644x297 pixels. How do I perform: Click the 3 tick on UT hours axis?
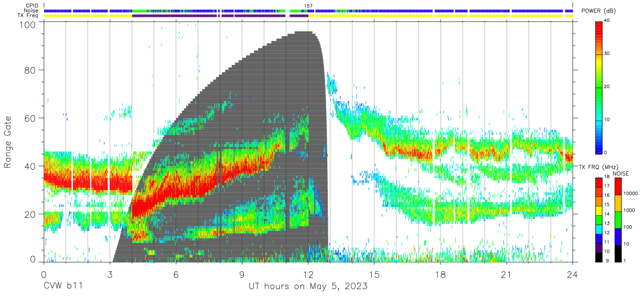[110, 274]
